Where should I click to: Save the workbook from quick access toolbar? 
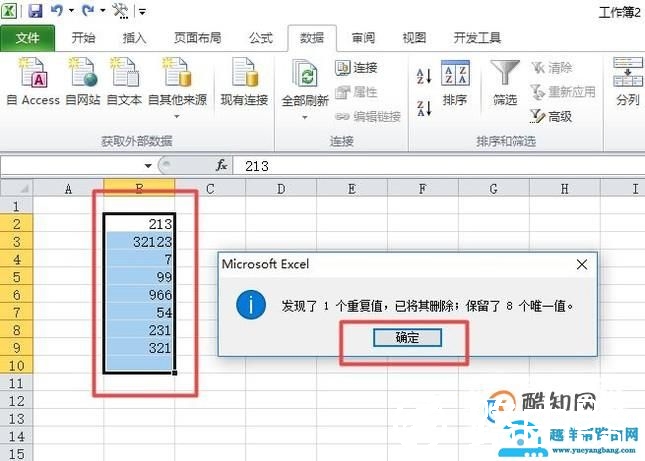pos(35,11)
